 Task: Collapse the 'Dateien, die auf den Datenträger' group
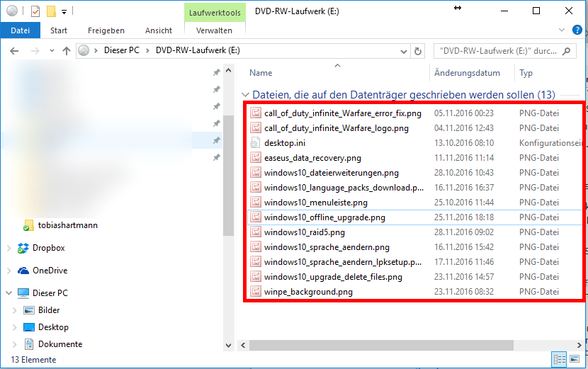(245, 95)
